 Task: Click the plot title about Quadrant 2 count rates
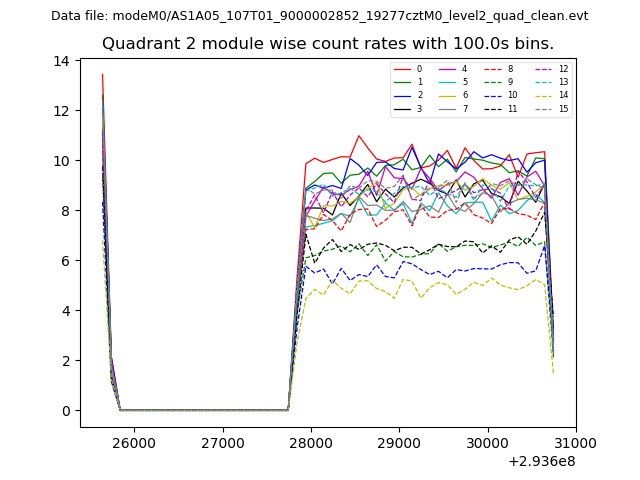[328, 44]
